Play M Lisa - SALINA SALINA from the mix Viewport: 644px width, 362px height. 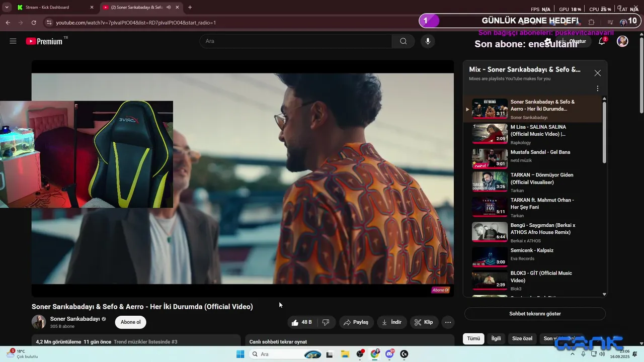pos(532,134)
